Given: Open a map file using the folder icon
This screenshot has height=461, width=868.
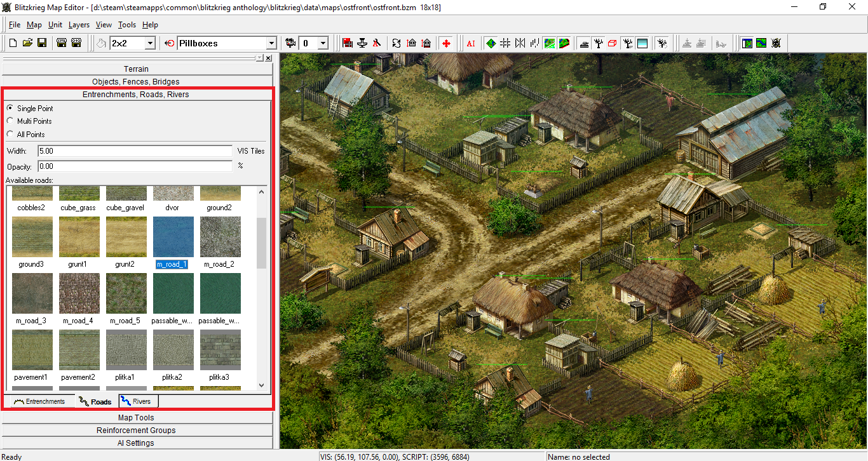Looking at the screenshot, I should 27,43.
